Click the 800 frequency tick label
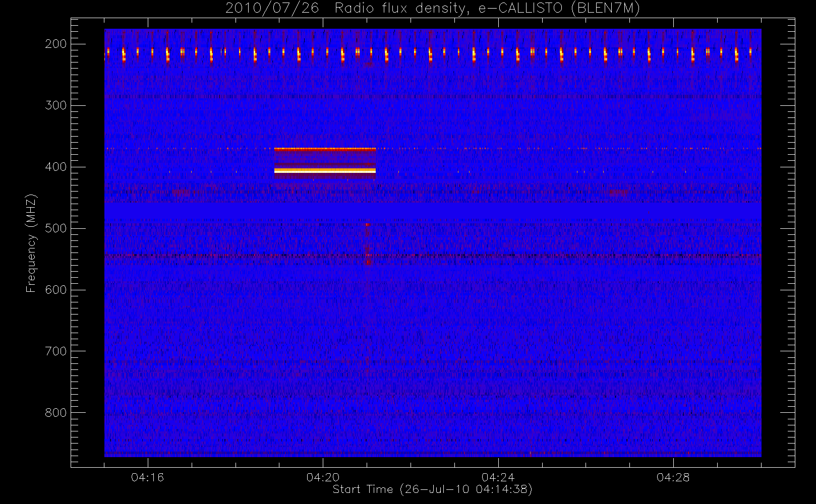This screenshot has width=816, height=504. pos(56,413)
